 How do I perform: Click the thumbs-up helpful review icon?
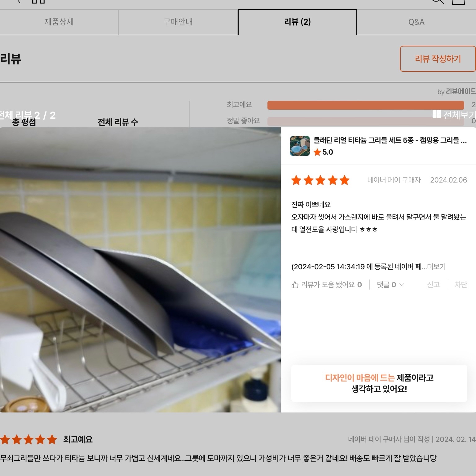coord(295,284)
